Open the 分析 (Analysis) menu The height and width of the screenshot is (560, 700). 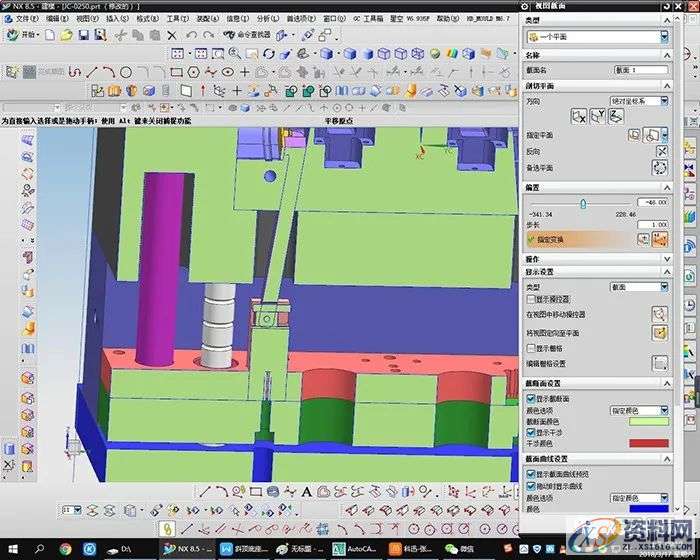click(266, 18)
